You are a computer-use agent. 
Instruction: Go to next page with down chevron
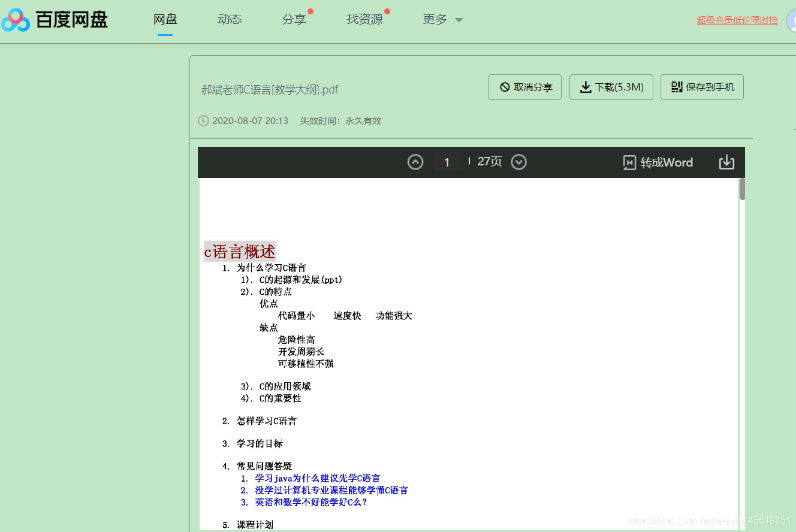point(518,162)
